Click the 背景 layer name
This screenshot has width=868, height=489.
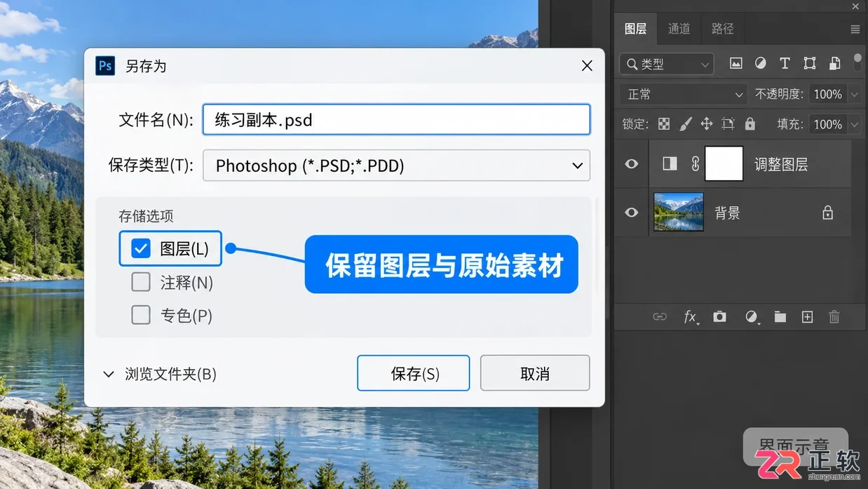[727, 213]
